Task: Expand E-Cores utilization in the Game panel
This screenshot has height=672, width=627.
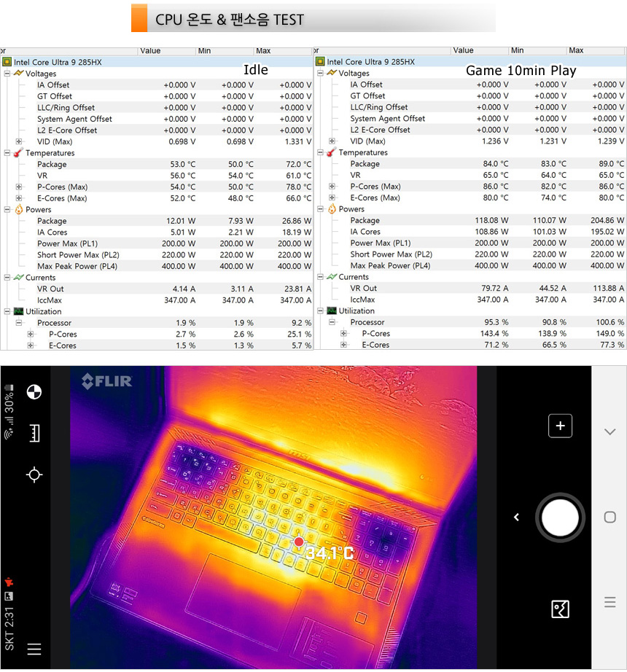Action: click(x=343, y=345)
